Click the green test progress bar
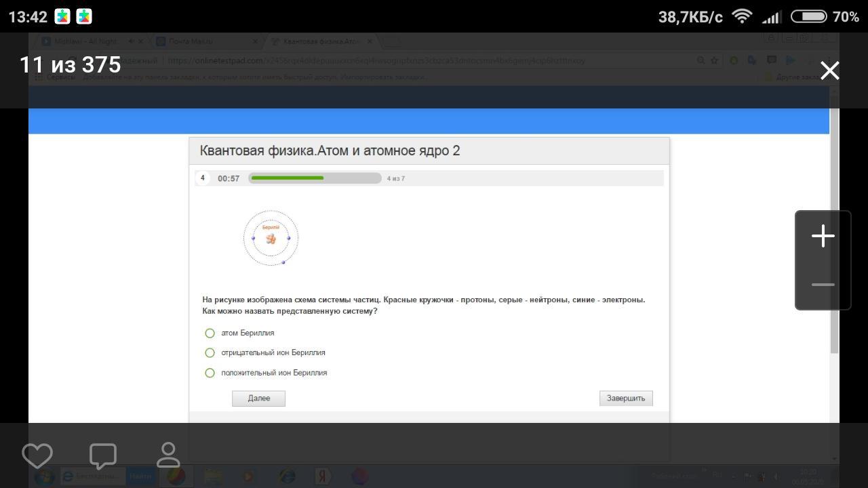The width and height of the screenshot is (868, 488). pyautogui.click(x=315, y=178)
